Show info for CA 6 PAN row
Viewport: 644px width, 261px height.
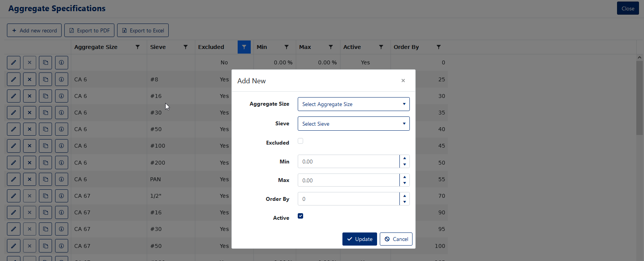tap(62, 179)
